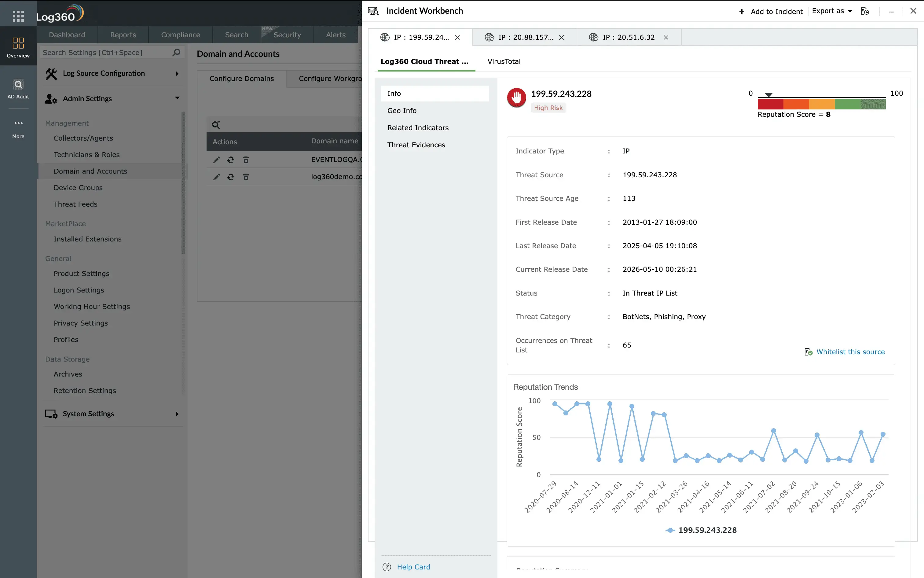The image size is (924, 578).
Task: Expand Log Source Configuration section
Action: 177,73
